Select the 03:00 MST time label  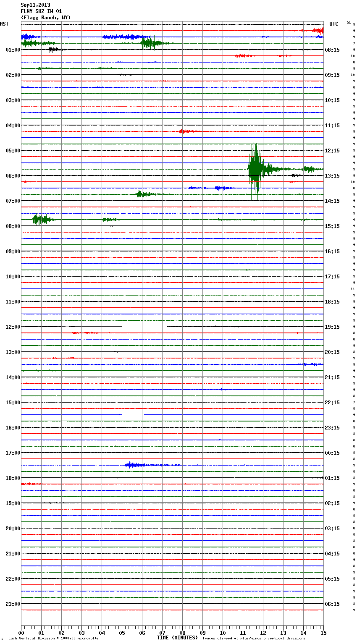pyautogui.click(x=13, y=100)
